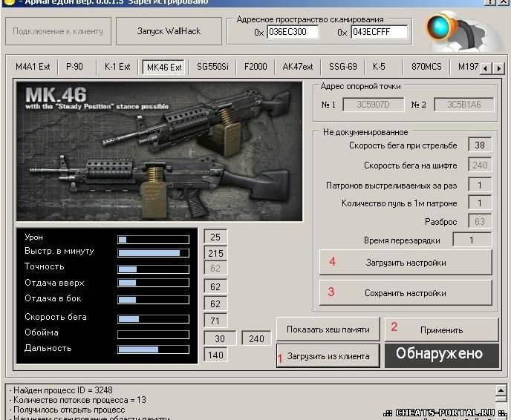Viewport: 511px width, 420px height.
Task: Click the MK.46 weapon image
Action: 160,151
